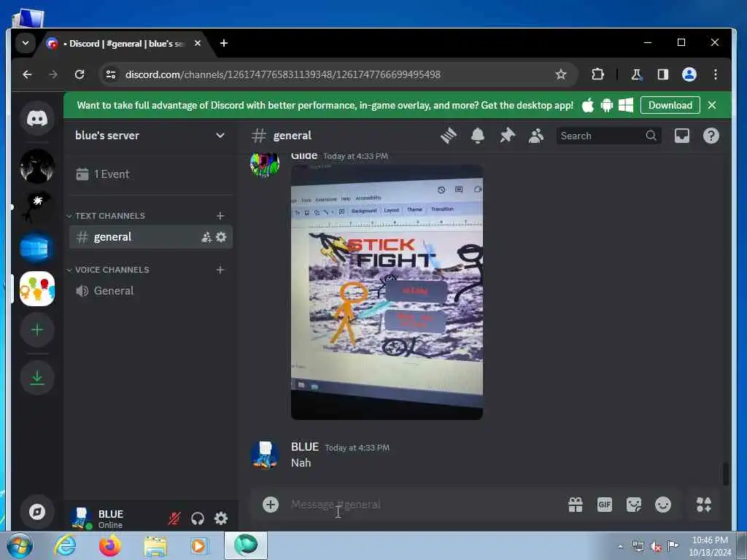Open Notification Settings bell icon

click(477, 136)
